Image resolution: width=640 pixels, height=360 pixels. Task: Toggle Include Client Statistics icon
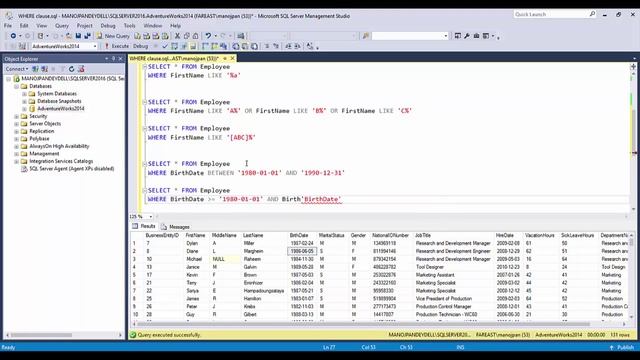[224, 46]
